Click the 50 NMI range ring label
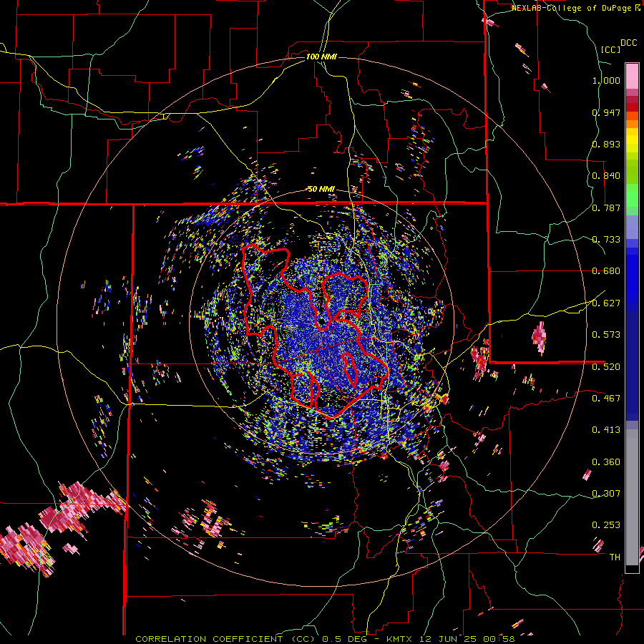 click(321, 189)
